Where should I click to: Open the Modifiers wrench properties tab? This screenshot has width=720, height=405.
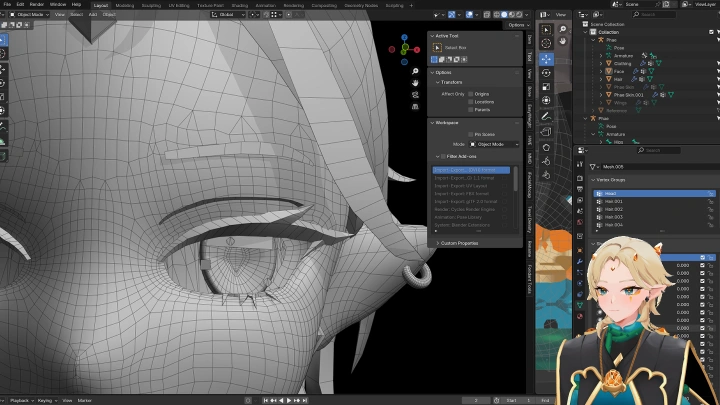(580, 261)
